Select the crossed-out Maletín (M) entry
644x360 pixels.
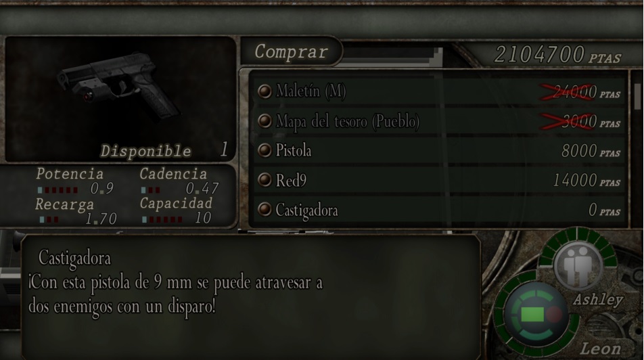coord(438,91)
